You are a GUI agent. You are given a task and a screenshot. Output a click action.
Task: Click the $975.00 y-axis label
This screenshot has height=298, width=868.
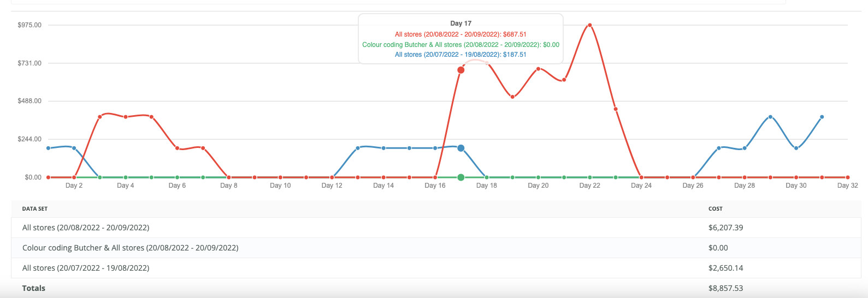[x=29, y=25]
